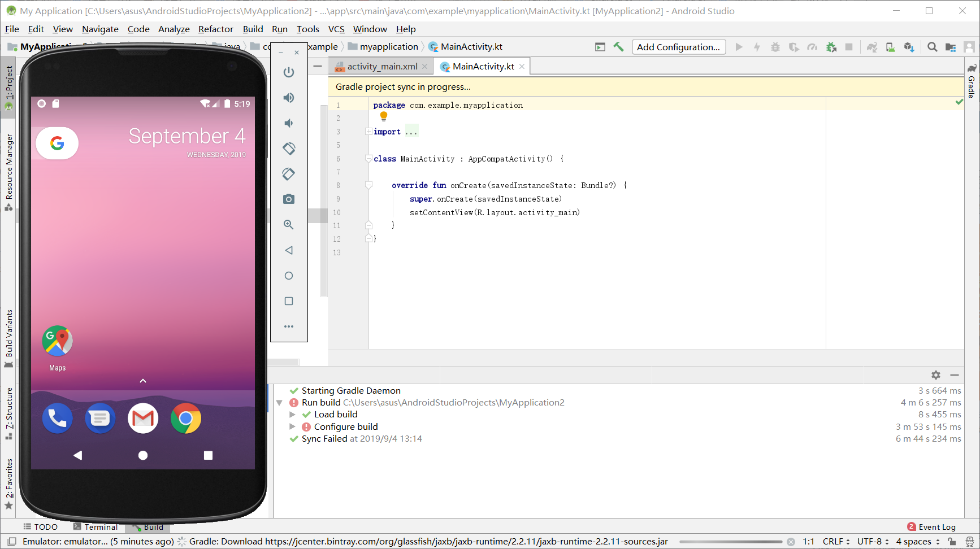Toggle the Terminal tool window
Screen dimensions: 980x549
point(96,527)
